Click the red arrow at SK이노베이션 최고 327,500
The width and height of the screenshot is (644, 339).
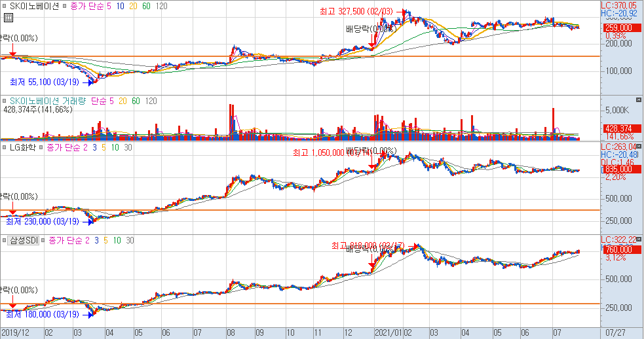[x=400, y=12]
